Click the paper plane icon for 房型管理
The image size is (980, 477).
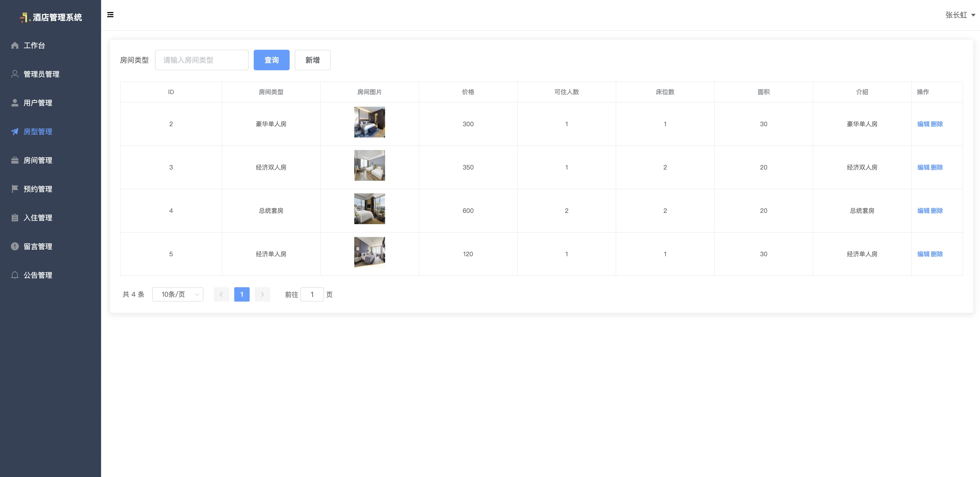pyautogui.click(x=15, y=132)
